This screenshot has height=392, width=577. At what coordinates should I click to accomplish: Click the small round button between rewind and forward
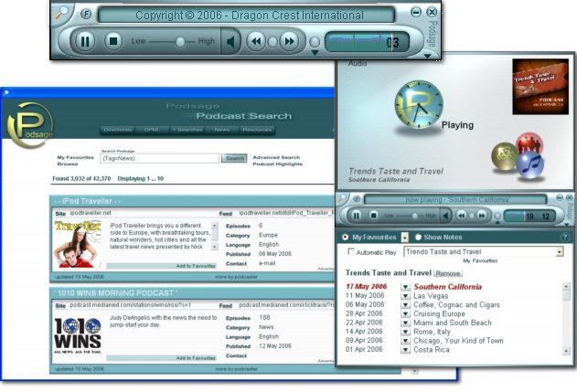[272, 41]
